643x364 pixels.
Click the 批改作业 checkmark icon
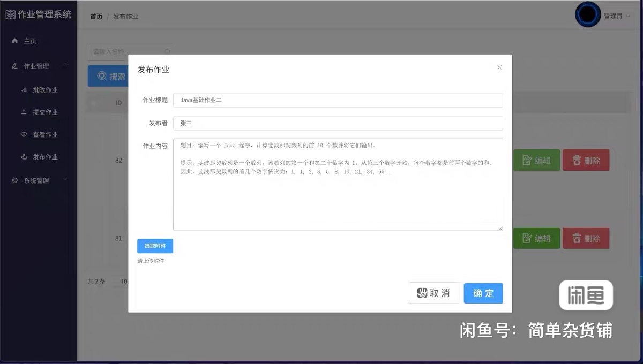tap(24, 90)
